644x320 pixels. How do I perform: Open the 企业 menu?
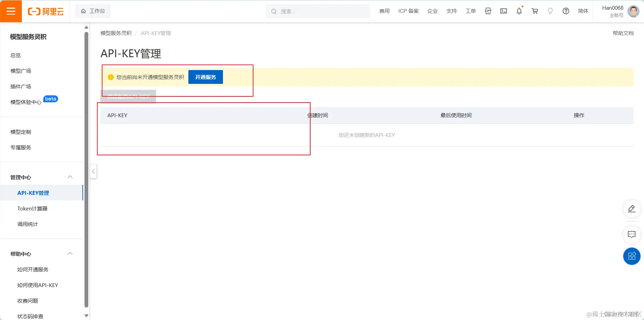432,11
